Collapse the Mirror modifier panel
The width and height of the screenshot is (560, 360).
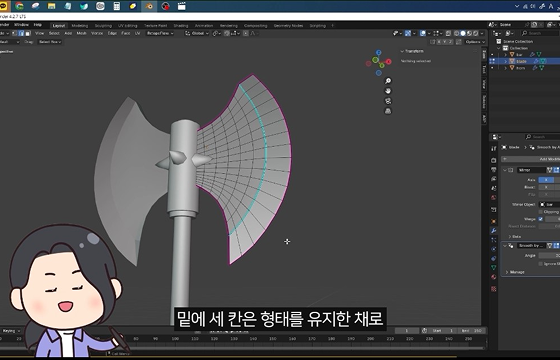pyautogui.click(x=505, y=170)
